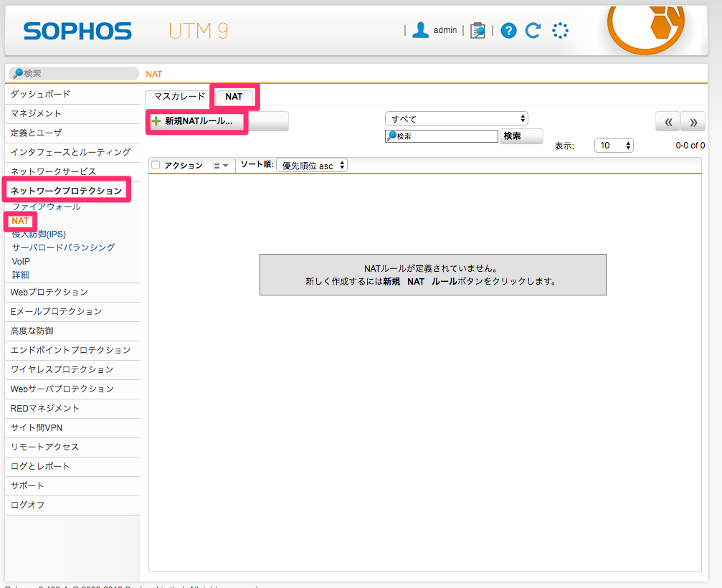
Task: Open the VoIP submenu link
Action: tap(21, 261)
